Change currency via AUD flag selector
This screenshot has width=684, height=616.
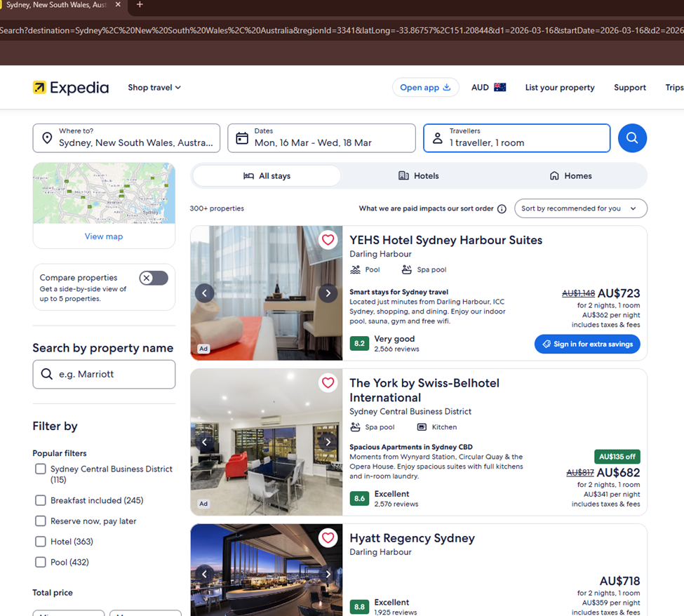tap(488, 88)
